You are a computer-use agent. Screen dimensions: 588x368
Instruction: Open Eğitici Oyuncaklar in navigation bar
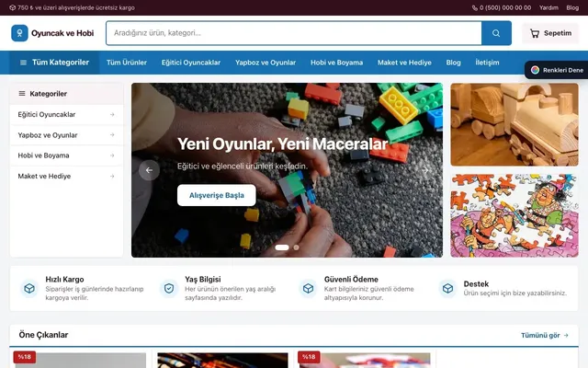[191, 63]
